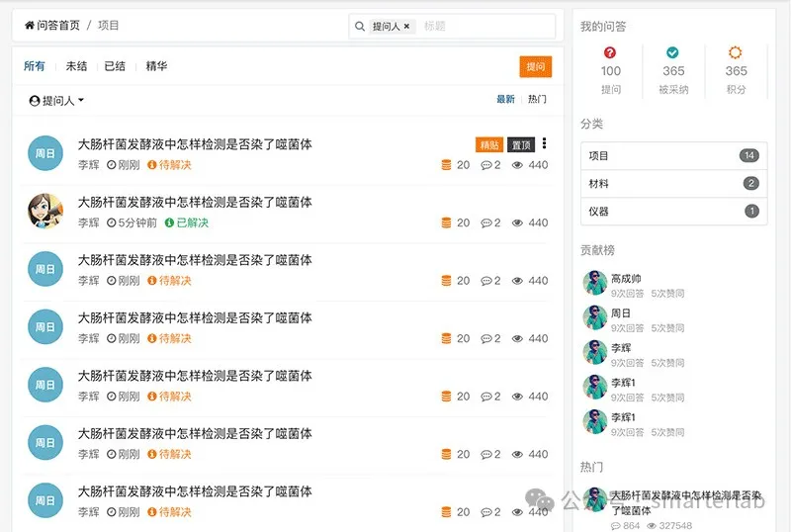Viewport: 791px width, 532px height.
Task: Click the 5分钟前 clock timestamp
Action: point(132,222)
